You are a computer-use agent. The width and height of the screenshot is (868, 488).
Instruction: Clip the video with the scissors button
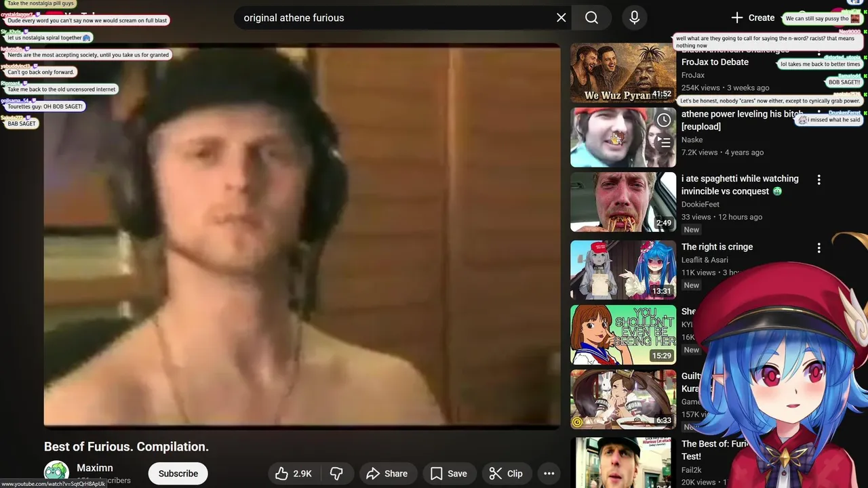[x=506, y=474]
